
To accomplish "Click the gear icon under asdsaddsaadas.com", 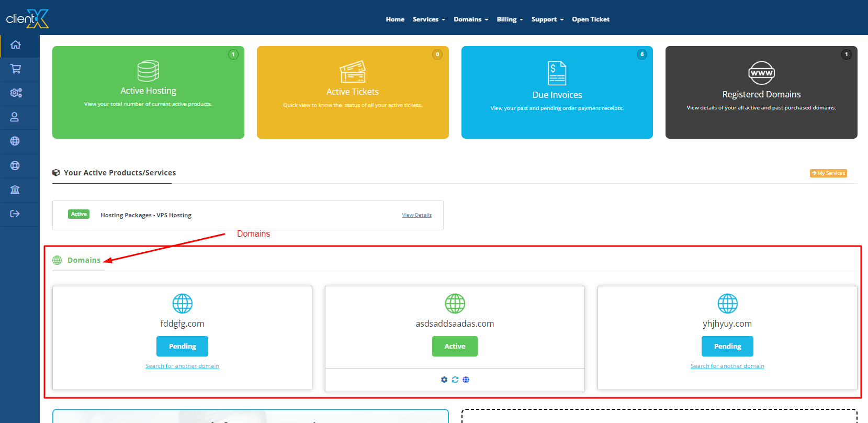I will pos(444,380).
